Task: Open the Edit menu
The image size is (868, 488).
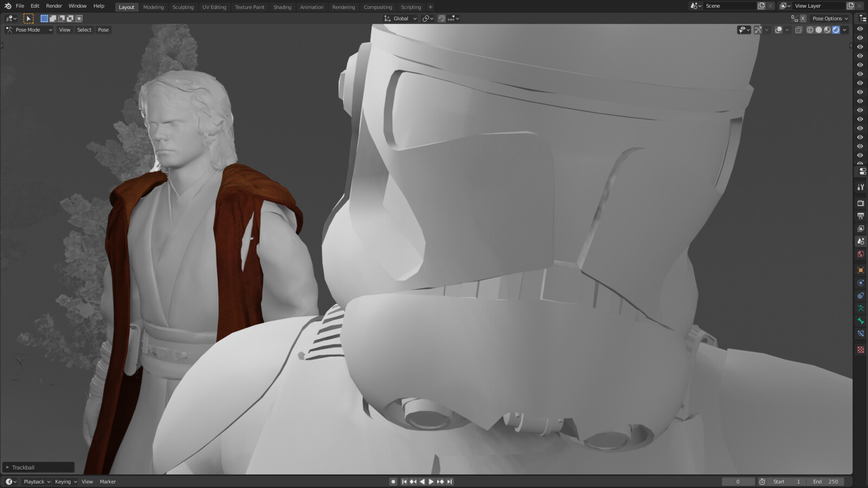Action: (x=35, y=6)
